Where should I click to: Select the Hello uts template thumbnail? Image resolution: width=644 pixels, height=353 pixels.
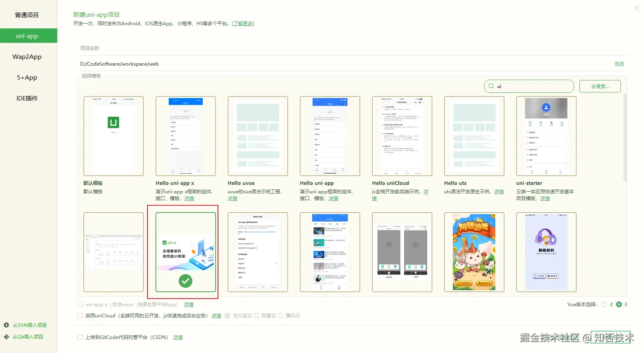coord(474,136)
